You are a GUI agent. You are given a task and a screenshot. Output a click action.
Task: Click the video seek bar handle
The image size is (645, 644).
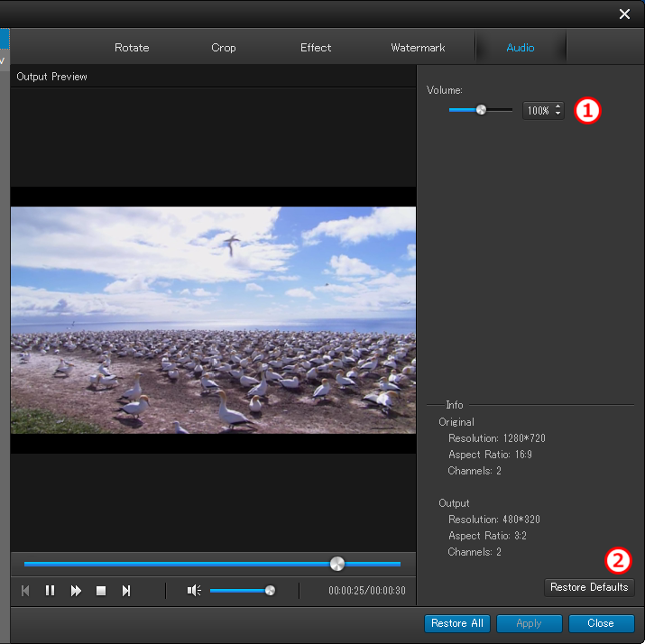click(x=337, y=564)
